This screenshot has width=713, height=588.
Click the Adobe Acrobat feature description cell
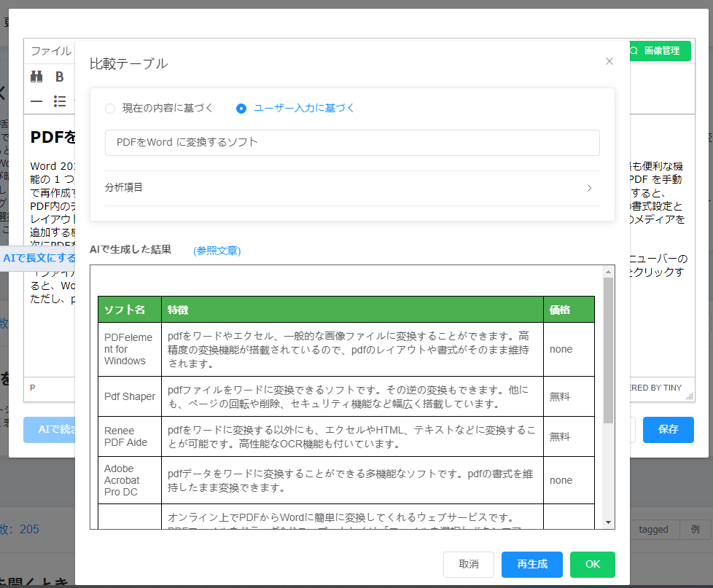point(352,480)
